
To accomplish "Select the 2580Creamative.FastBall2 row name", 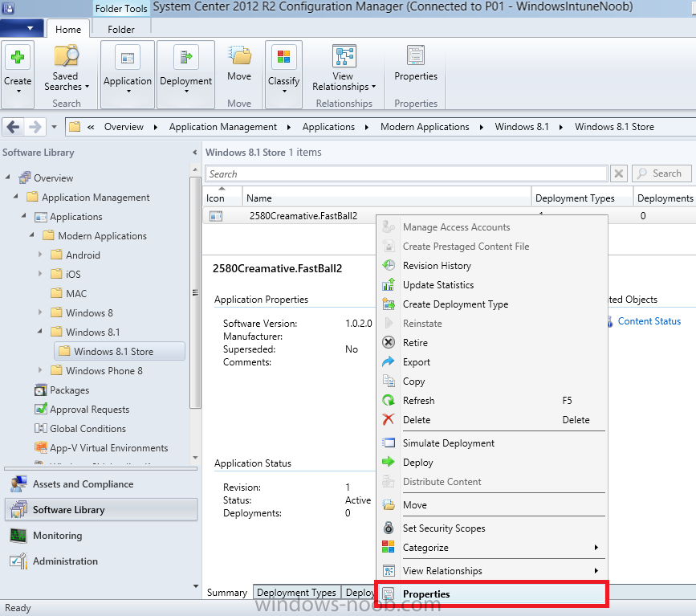I will point(303,216).
